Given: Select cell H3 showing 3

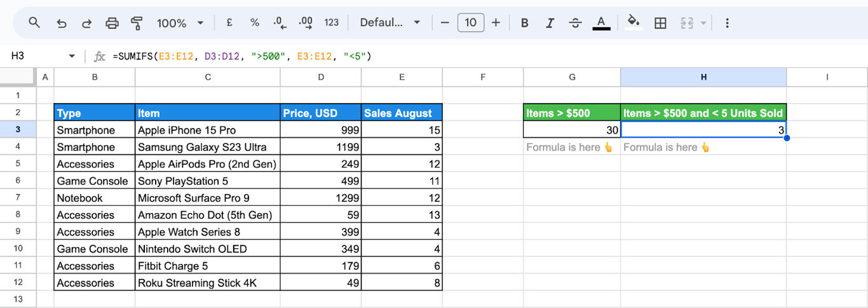Looking at the screenshot, I should click(703, 130).
